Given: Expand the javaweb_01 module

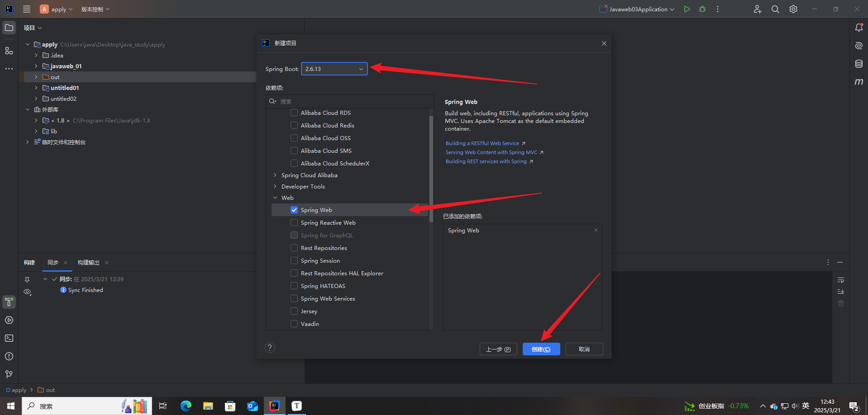Looking at the screenshot, I should tap(36, 66).
